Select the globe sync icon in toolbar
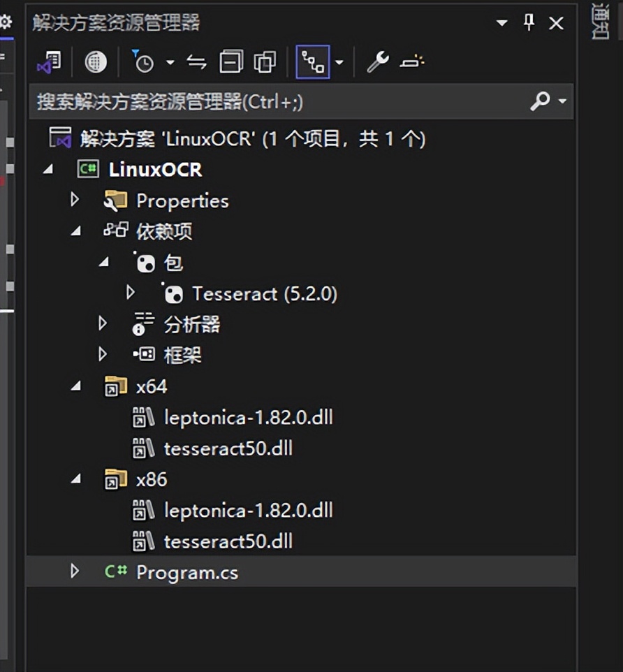The image size is (623, 672). [x=96, y=61]
